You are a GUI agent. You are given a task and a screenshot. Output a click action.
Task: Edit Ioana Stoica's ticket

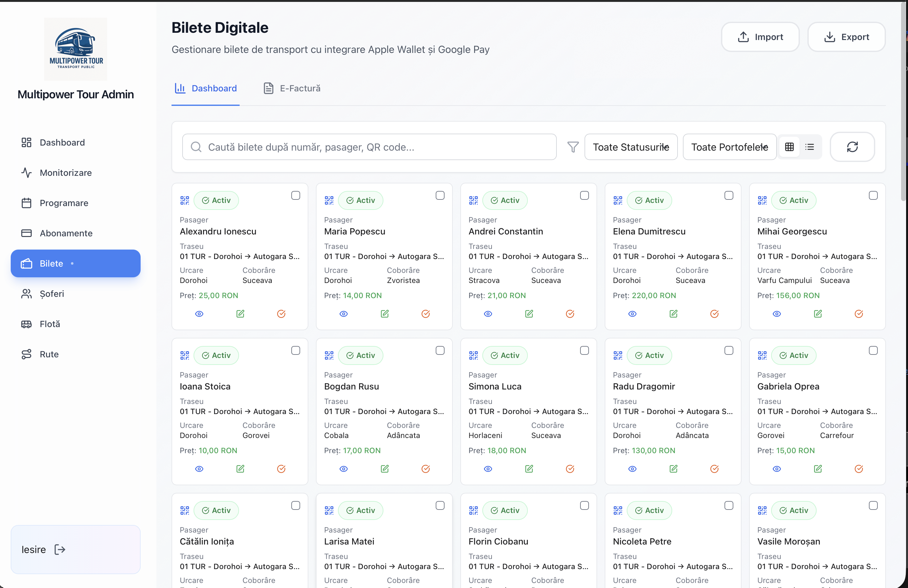(x=240, y=469)
